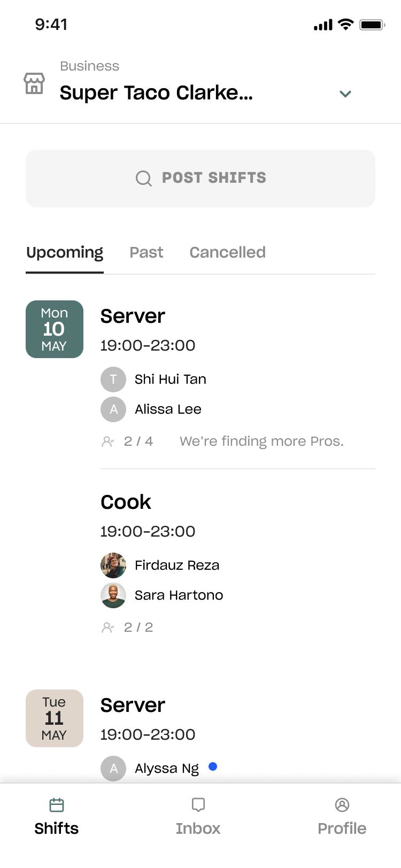
Task: Switch to the Past tab
Action: point(146,252)
